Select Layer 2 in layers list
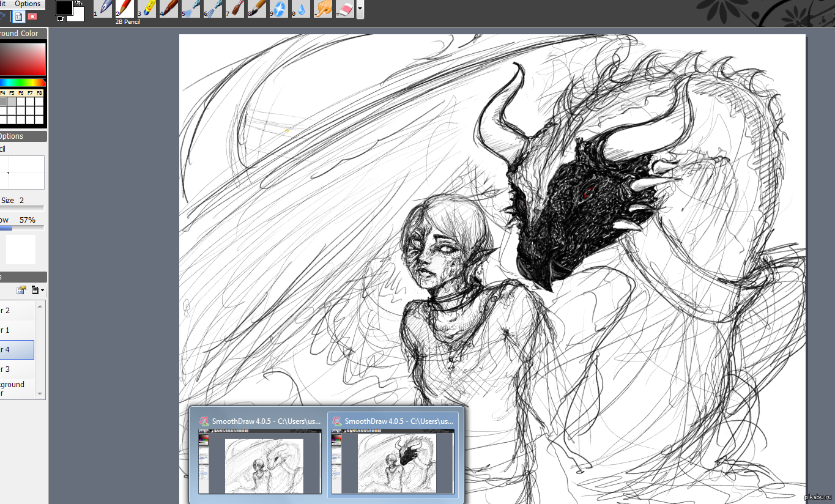Screen dimensions: 835x504 tap(17, 311)
